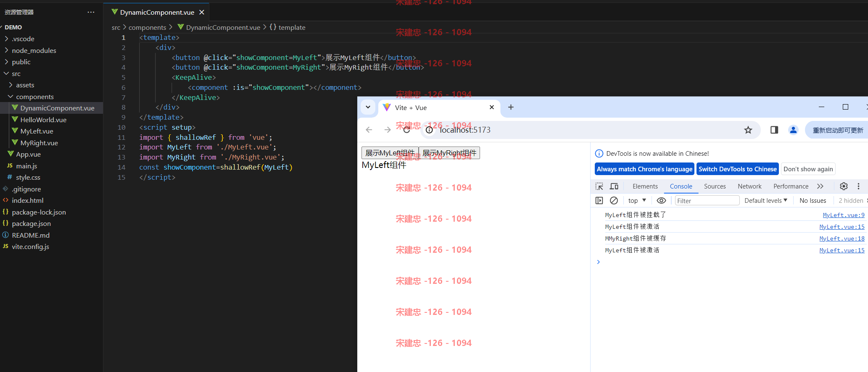Toggle the console sidebar

click(x=599, y=201)
